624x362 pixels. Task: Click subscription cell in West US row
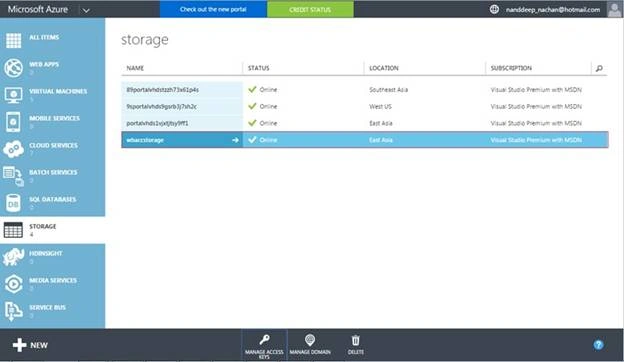click(536, 107)
